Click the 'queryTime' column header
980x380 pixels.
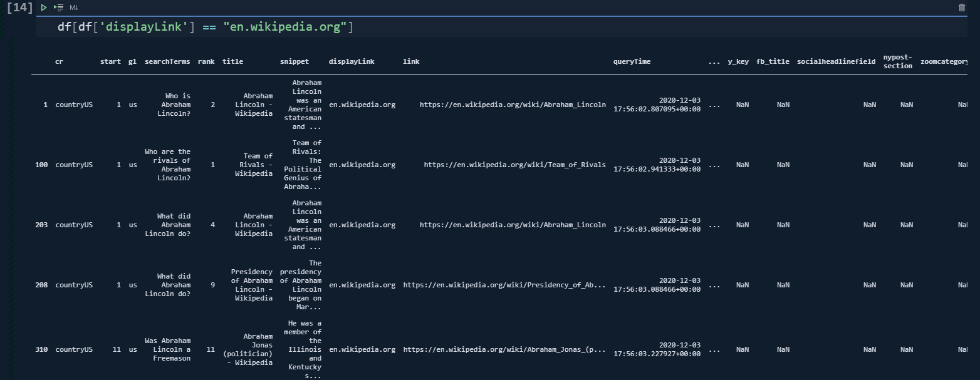pyautogui.click(x=632, y=62)
